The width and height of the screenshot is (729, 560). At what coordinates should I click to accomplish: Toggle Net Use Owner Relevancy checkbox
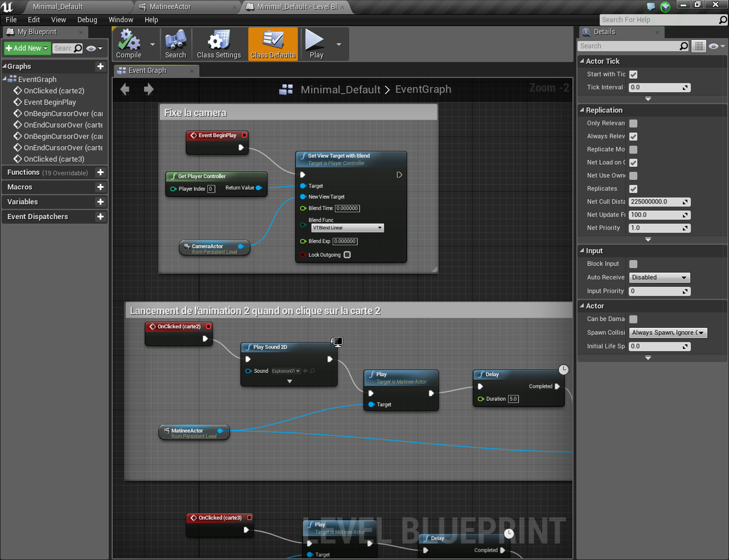tap(633, 175)
